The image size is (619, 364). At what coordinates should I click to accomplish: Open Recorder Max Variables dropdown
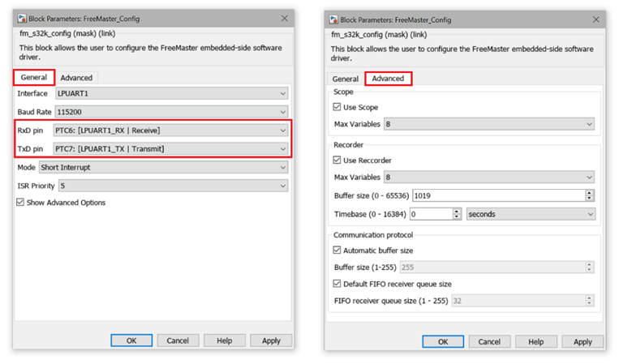[489, 177]
